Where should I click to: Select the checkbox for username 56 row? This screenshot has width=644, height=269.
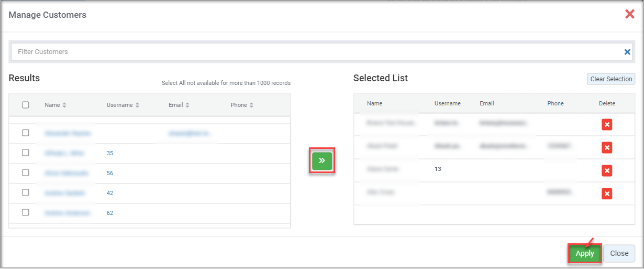click(x=26, y=173)
